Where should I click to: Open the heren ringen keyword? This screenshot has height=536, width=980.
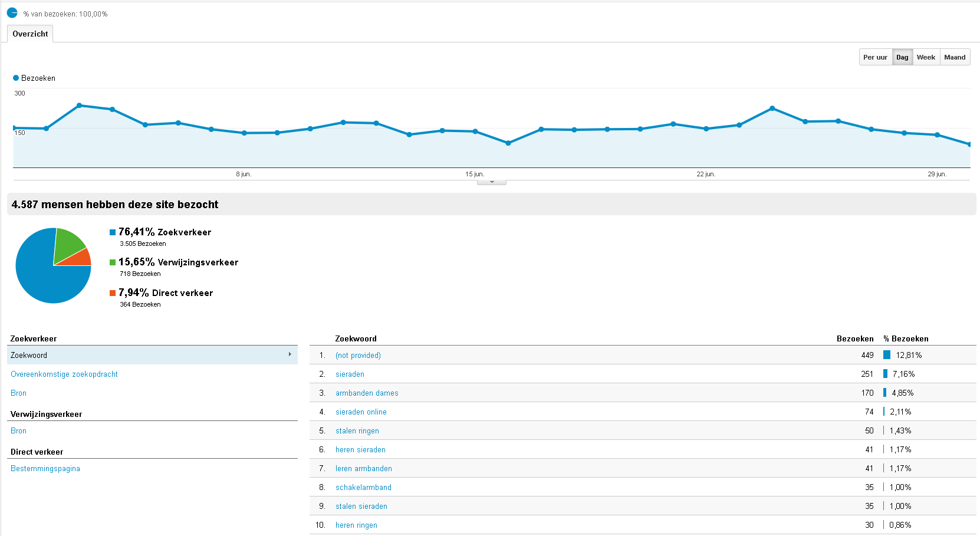(356, 525)
